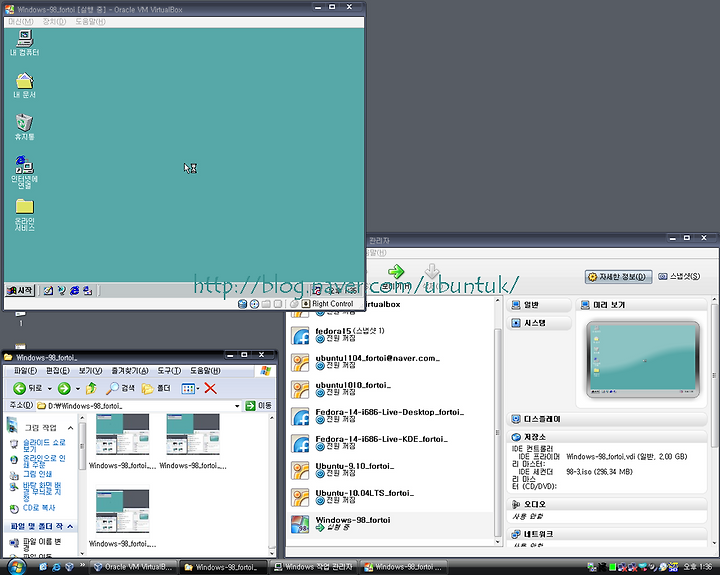Viewport: 720px width, 575px height.
Task: Click green show arrow in VirtualBox toolbar
Action: click(x=396, y=272)
